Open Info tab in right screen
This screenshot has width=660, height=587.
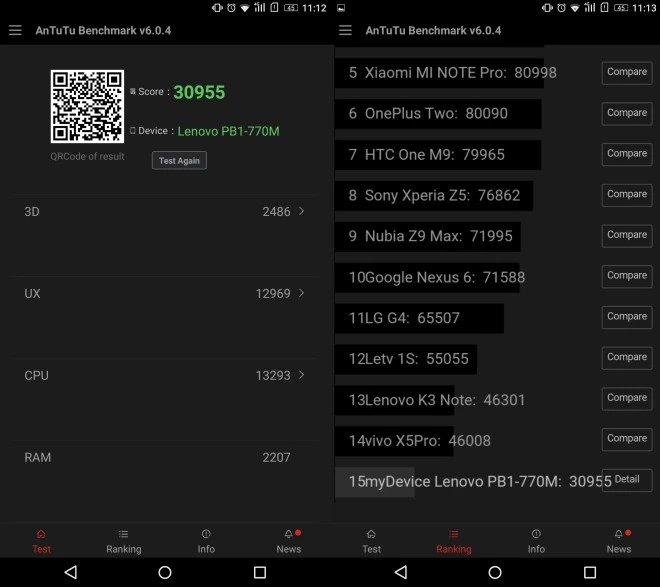(536, 542)
